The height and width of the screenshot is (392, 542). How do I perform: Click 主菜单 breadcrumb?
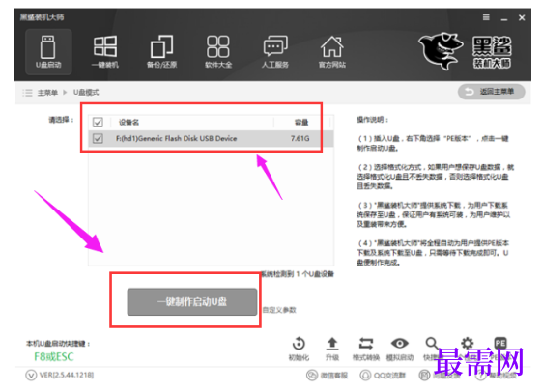click(47, 93)
